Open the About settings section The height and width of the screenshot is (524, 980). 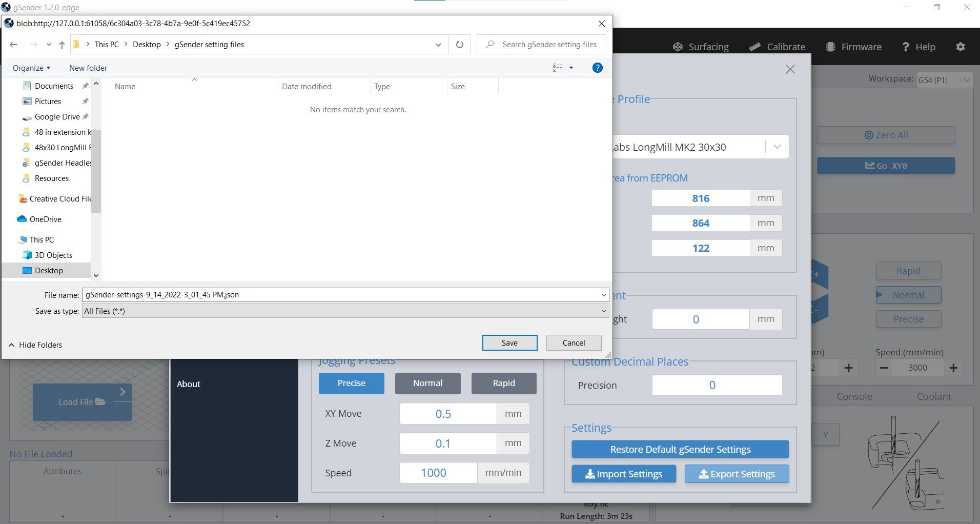(189, 384)
